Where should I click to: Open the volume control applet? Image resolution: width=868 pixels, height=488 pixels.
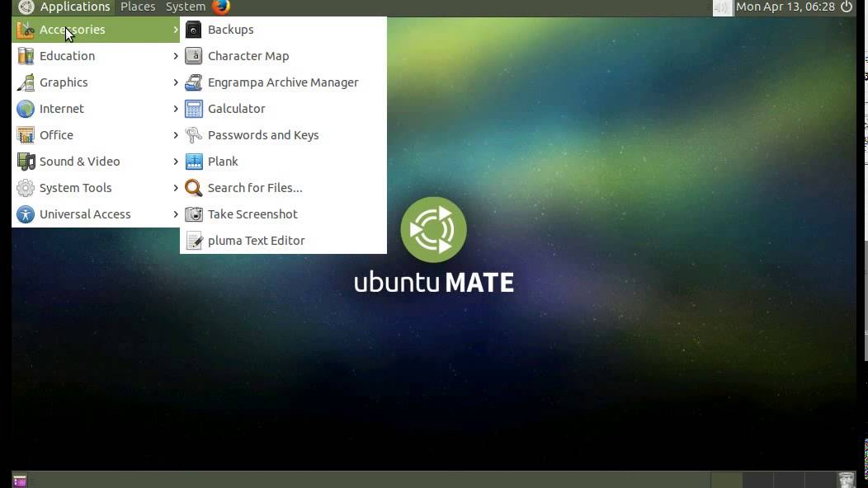[x=722, y=7]
